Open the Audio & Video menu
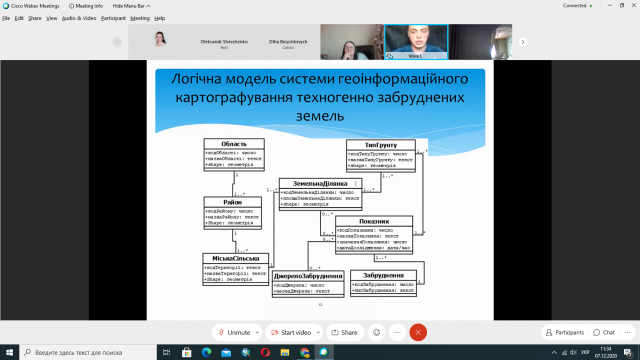The height and width of the screenshot is (360, 640). tap(79, 18)
